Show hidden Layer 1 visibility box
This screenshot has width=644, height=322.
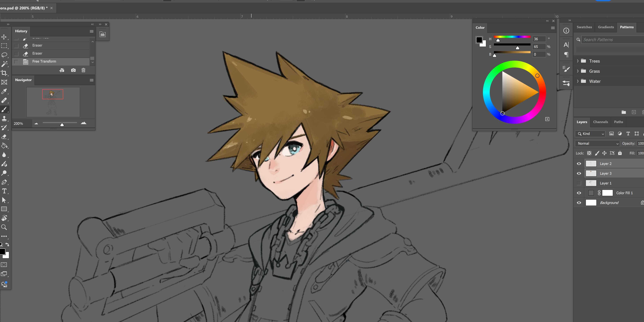579,183
